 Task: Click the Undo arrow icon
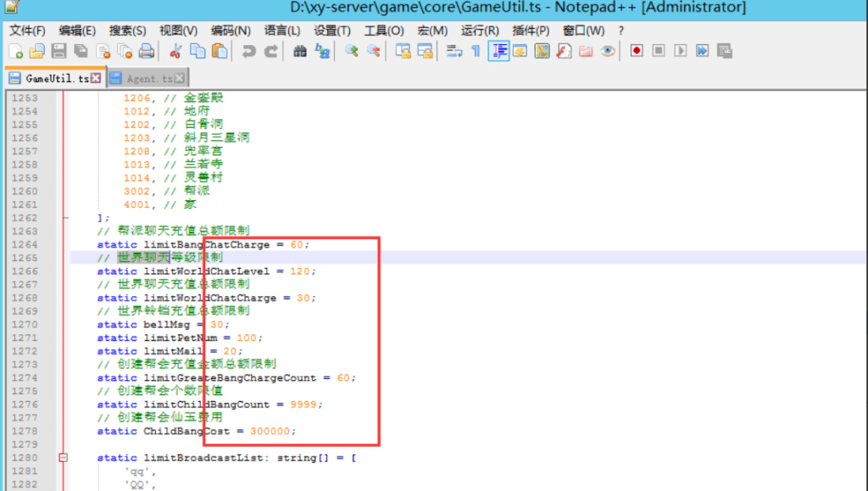[x=249, y=51]
